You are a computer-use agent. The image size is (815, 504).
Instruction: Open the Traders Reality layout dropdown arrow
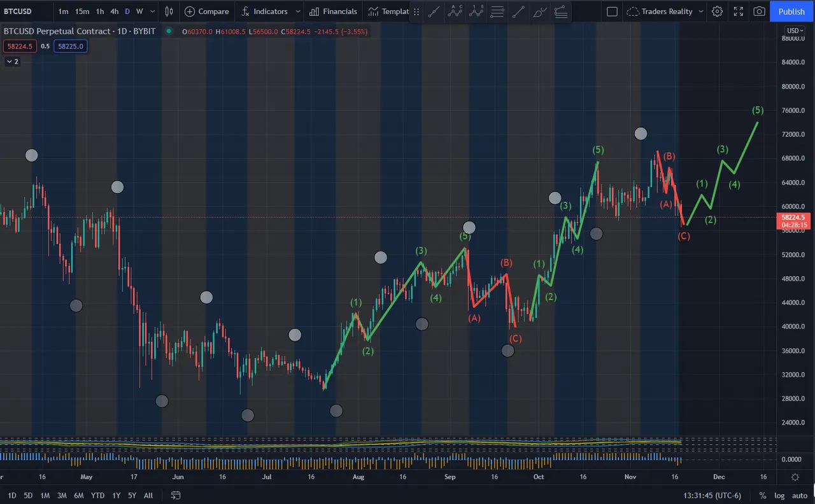pos(701,11)
